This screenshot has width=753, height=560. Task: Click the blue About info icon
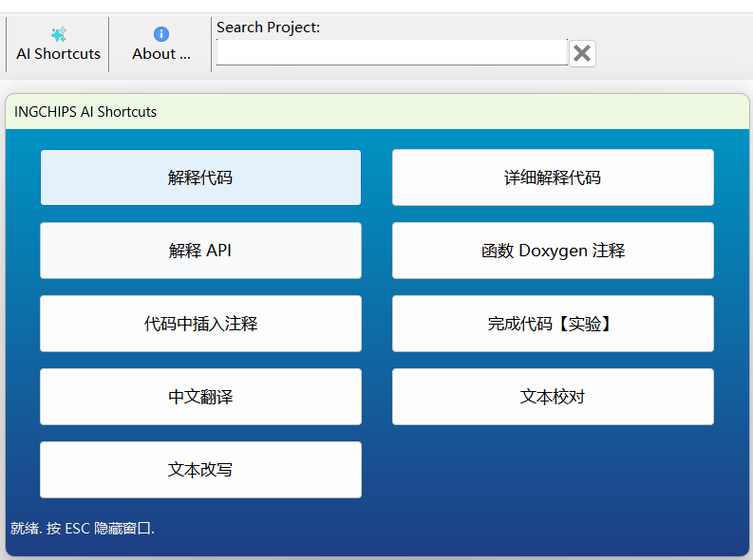click(x=161, y=34)
